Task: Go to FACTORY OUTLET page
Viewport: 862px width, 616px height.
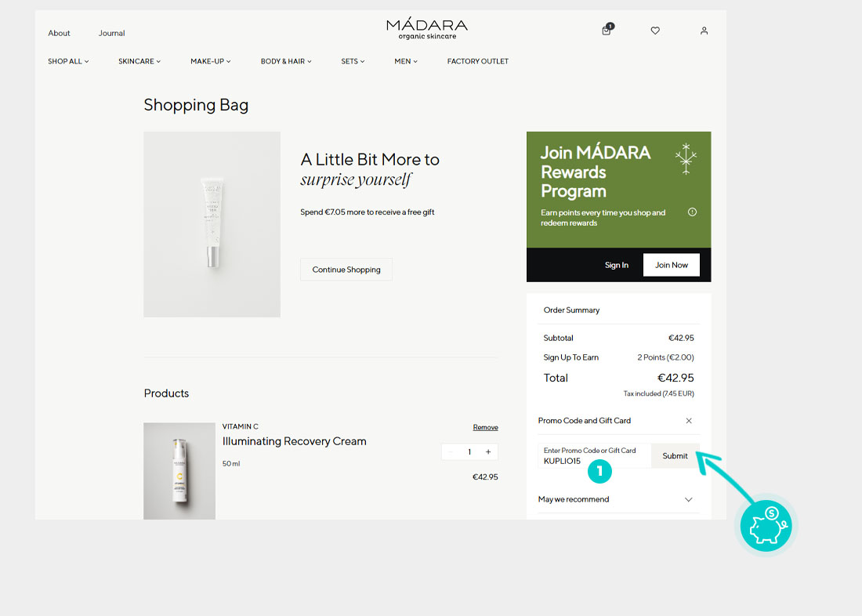Action: 478,61
